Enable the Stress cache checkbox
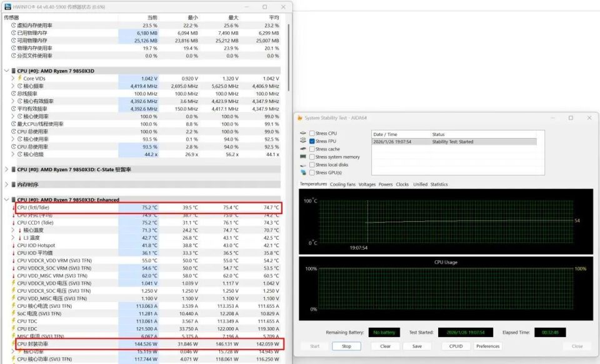Screen dimensions: 600x364 pos(312,149)
